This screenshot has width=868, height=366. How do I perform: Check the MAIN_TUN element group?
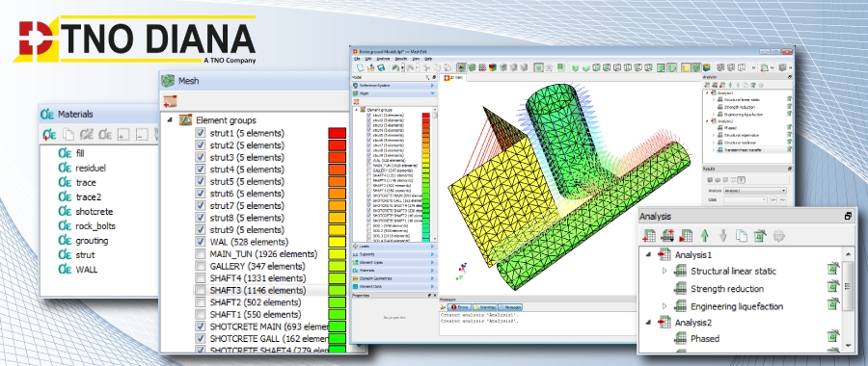[201, 253]
